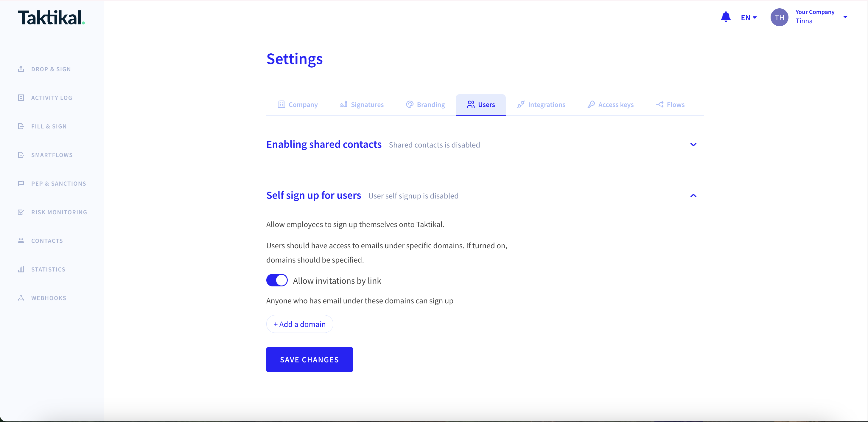868x422 pixels.
Task: Switch to the Access keys tab
Action: pos(611,105)
